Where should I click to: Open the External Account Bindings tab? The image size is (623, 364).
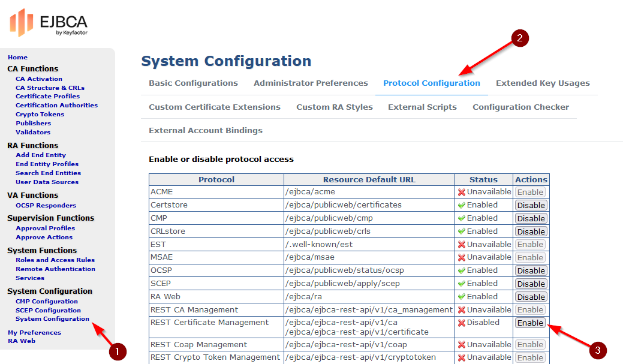pos(206,131)
